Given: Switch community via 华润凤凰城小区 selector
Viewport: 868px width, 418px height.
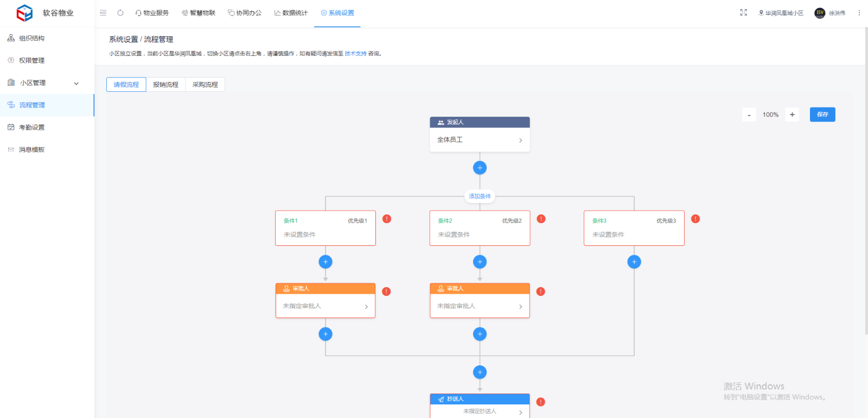Looking at the screenshot, I should pos(781,13).
